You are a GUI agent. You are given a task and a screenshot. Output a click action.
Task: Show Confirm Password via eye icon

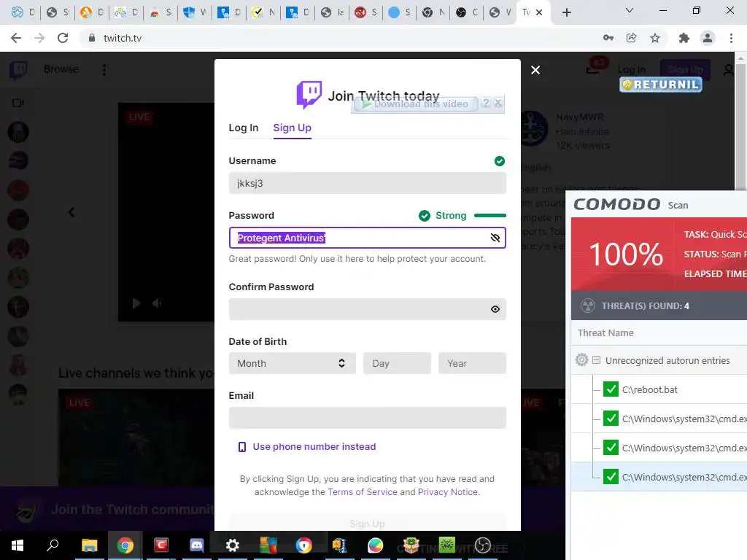pos(495,309)
